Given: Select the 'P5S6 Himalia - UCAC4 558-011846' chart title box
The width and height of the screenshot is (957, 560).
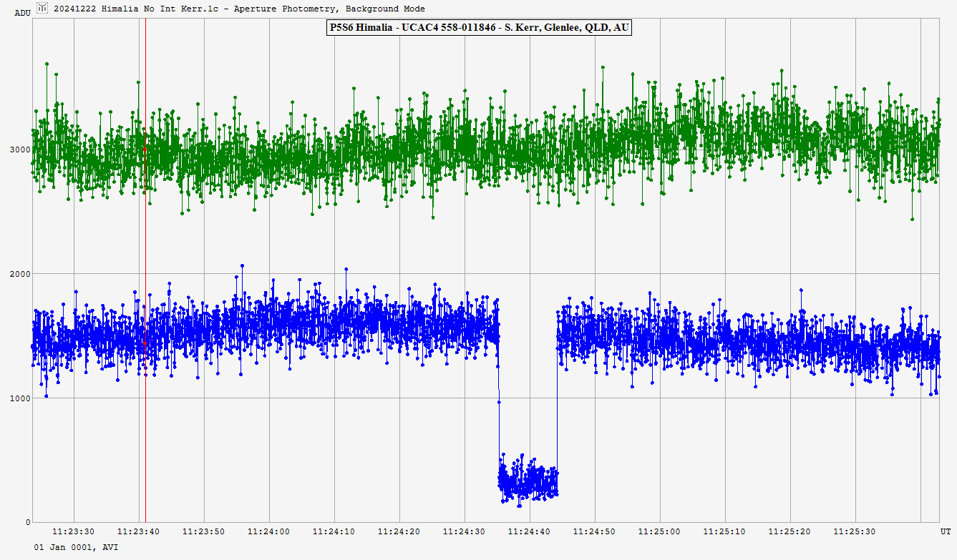Looking at the screenshot, I should click(x=478, y=27).
